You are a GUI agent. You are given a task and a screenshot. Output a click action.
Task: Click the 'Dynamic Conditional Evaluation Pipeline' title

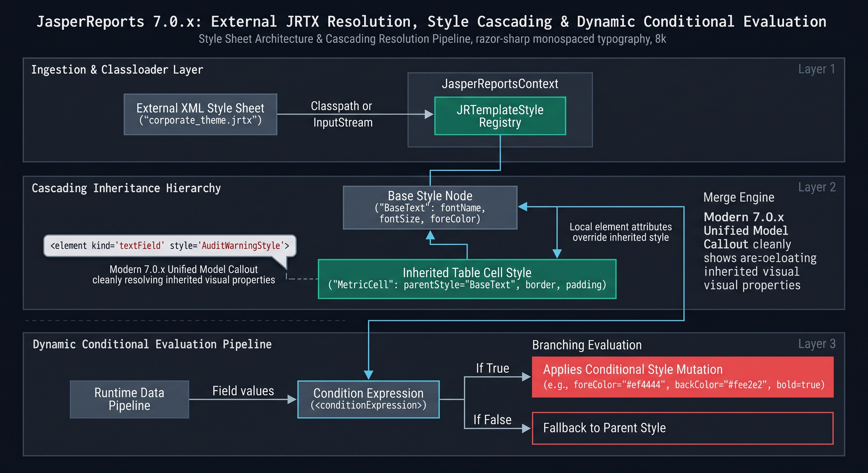point(152,344)
